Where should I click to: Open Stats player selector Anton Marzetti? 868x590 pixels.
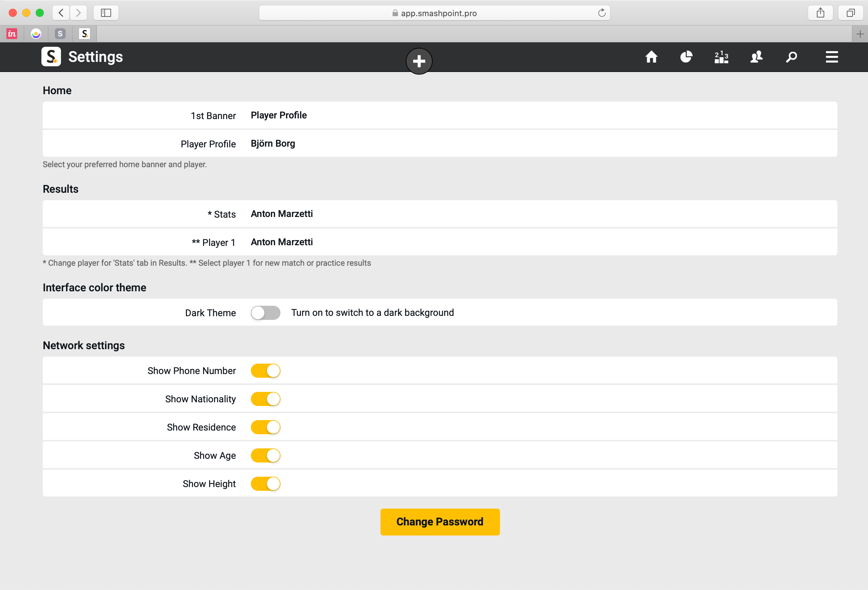click(281, 214)
